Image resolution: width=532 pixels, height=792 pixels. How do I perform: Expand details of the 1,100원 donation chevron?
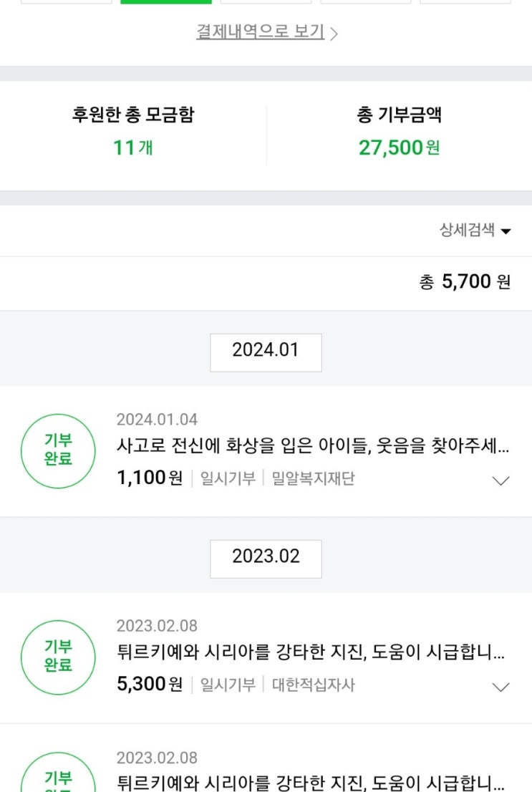[501, 480]
